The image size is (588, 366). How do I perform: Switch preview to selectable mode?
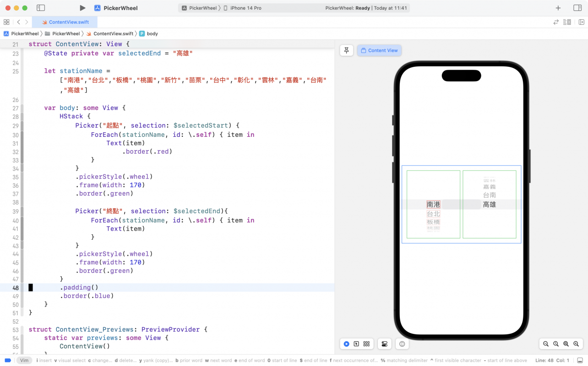pos(356,344)
